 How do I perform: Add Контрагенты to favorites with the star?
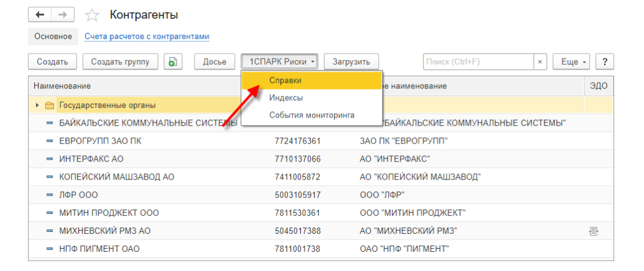click(92, 16)
